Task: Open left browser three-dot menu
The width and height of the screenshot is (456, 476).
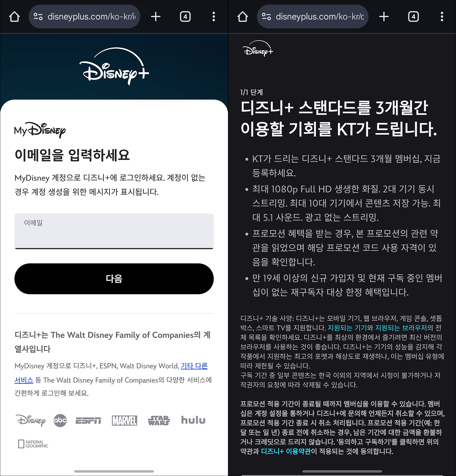Action: point(214,17)
